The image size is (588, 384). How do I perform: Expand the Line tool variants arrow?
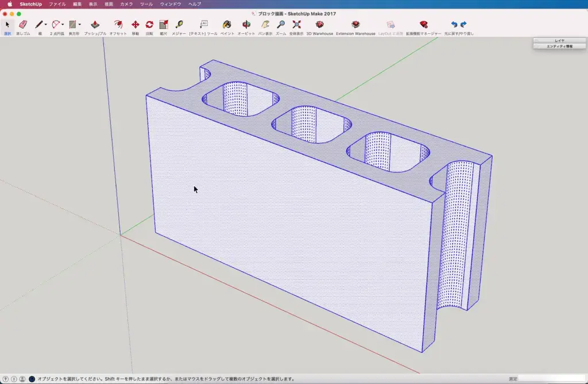pyautogui.click(x=46, y=25)
